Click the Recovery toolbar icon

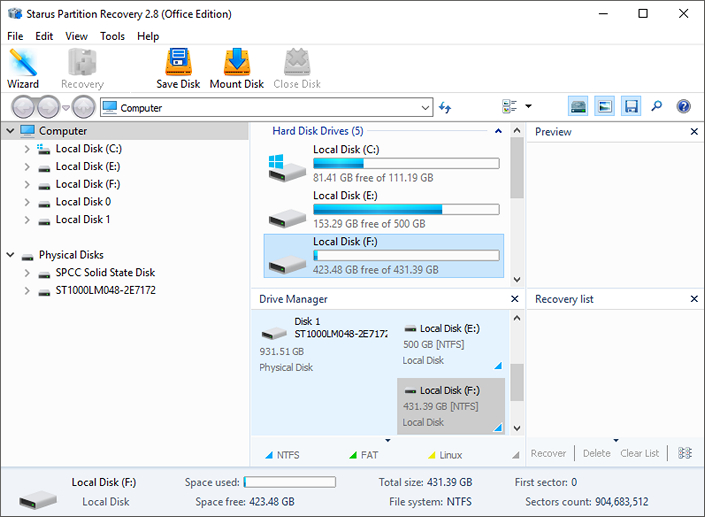[x=82, y=68]
